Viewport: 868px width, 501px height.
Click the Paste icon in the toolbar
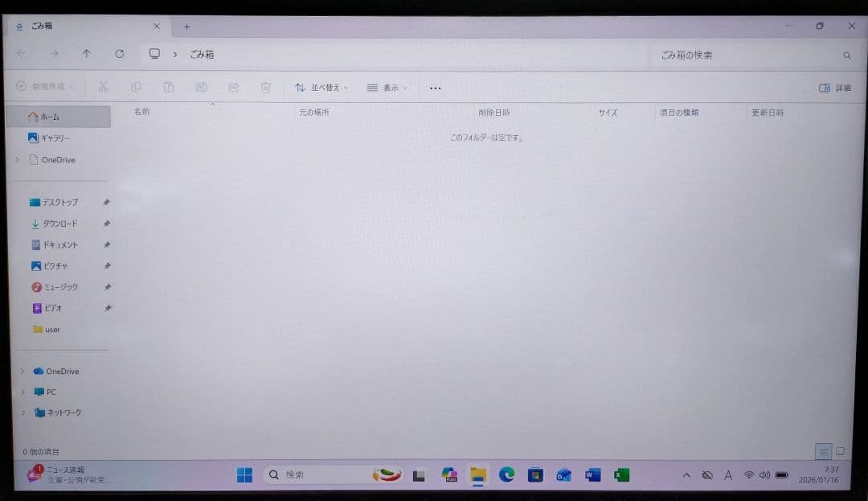169,87
